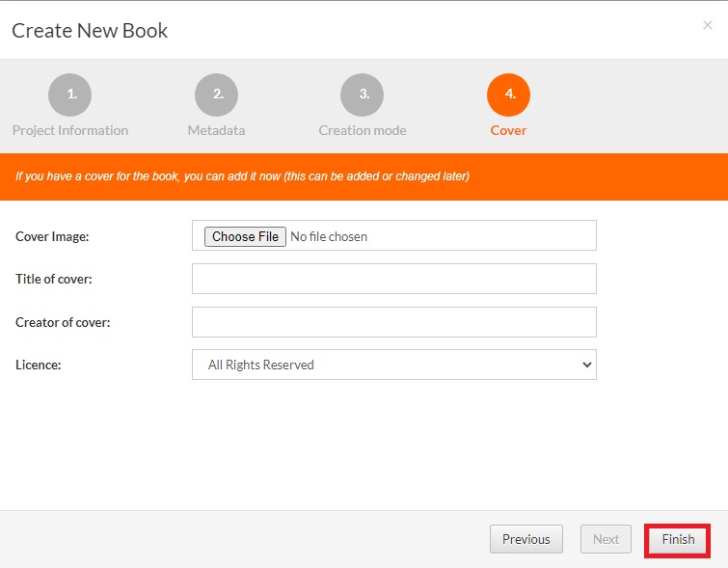
Task: Close the Create New Book dialog
Action: tap(707, 26)
